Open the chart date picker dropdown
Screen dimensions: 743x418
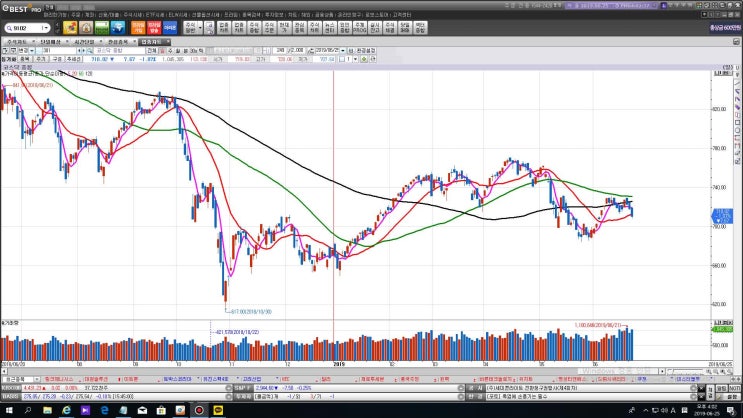[343, 50]
